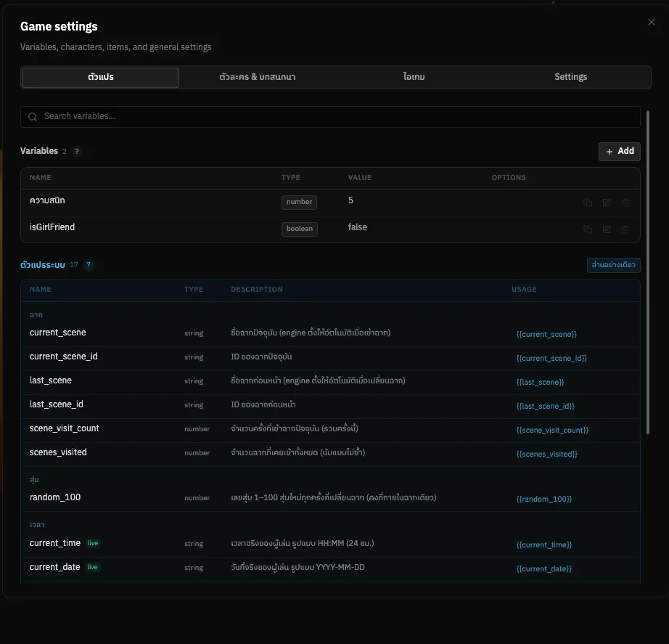
Task: Click the อ่านอย่างเดียว badge
Action: pyautogui.click(x=613, y=265)
